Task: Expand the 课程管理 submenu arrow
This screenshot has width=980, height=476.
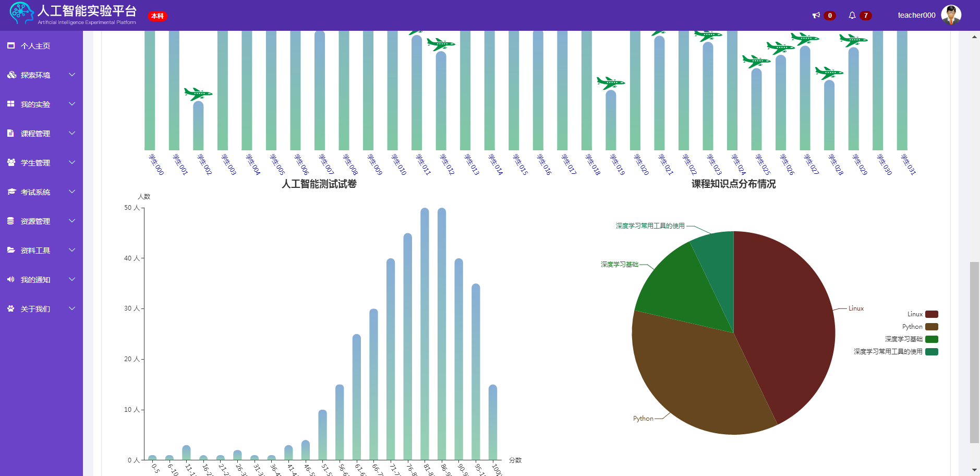Action: click(x=72, y=134)
